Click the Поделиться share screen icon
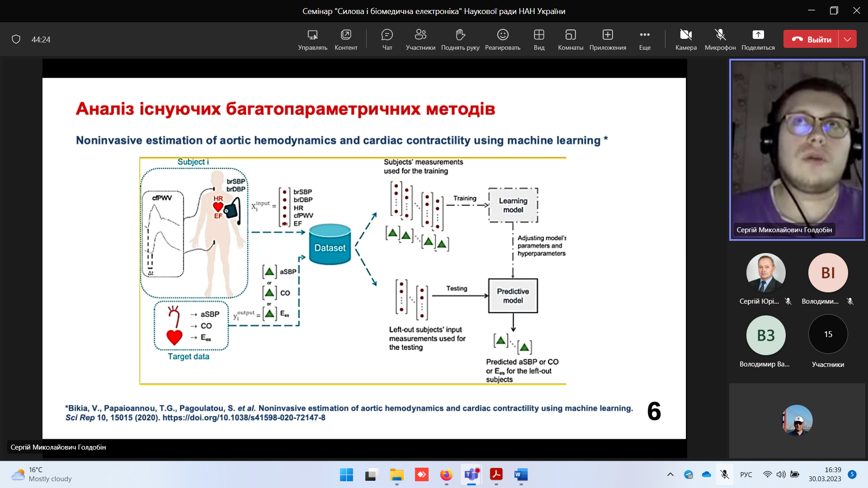 758,39
